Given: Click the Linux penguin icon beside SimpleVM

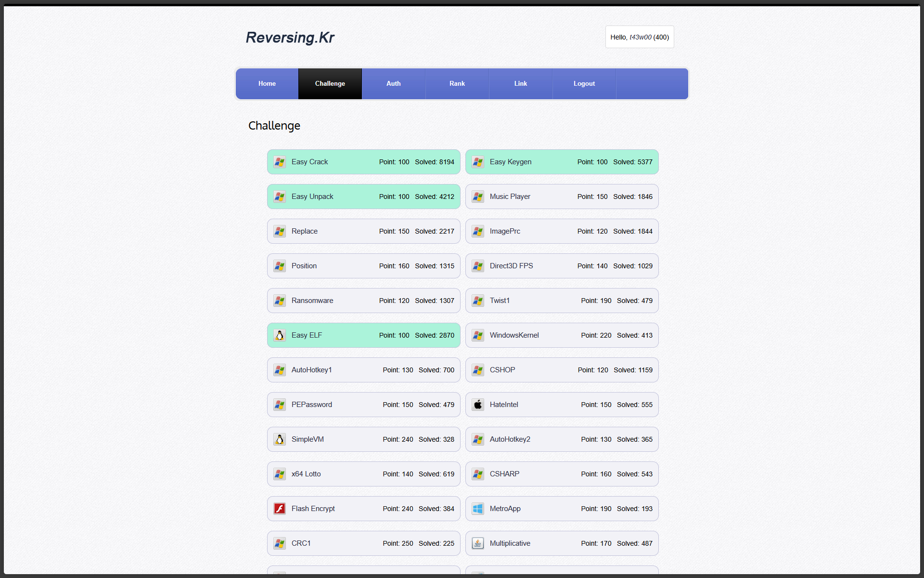Looking at the screenshot, I should (280, 440).
